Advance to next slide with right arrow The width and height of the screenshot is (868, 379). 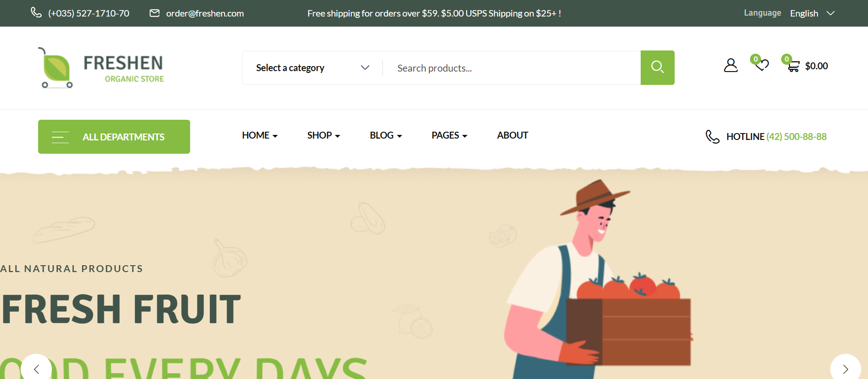pyautogui.click(x=845, y=369)
